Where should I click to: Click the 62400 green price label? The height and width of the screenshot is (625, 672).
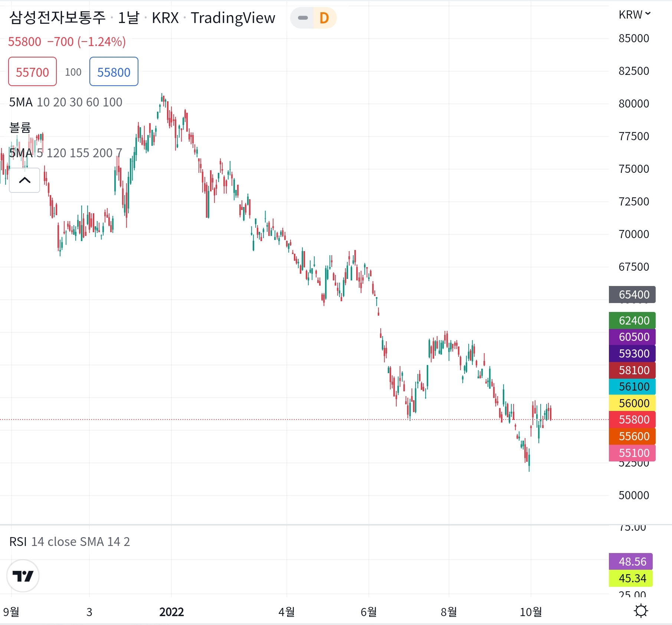click(x=632, y=320)
